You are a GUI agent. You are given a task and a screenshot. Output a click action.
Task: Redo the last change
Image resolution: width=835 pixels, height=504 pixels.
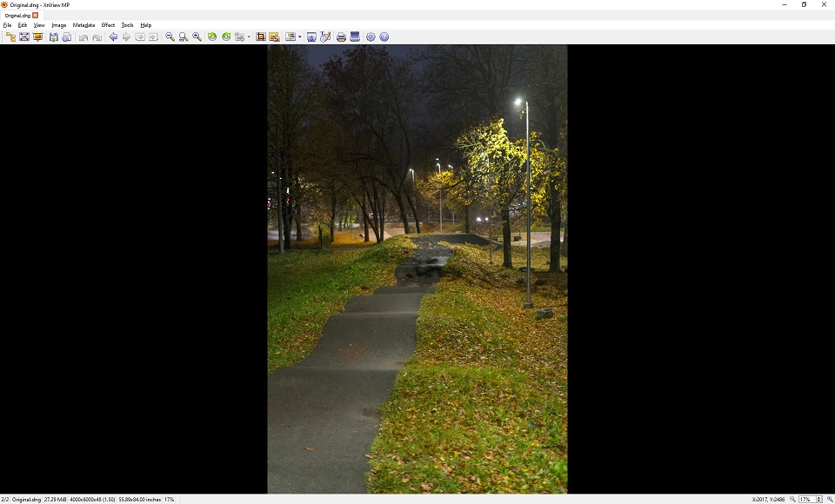97,37
